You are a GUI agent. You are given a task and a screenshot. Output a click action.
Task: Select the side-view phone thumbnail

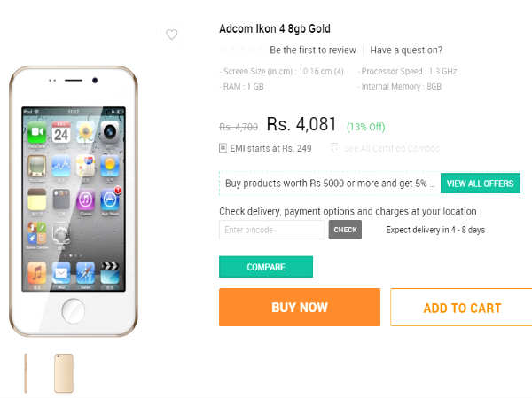coord(26,373)
